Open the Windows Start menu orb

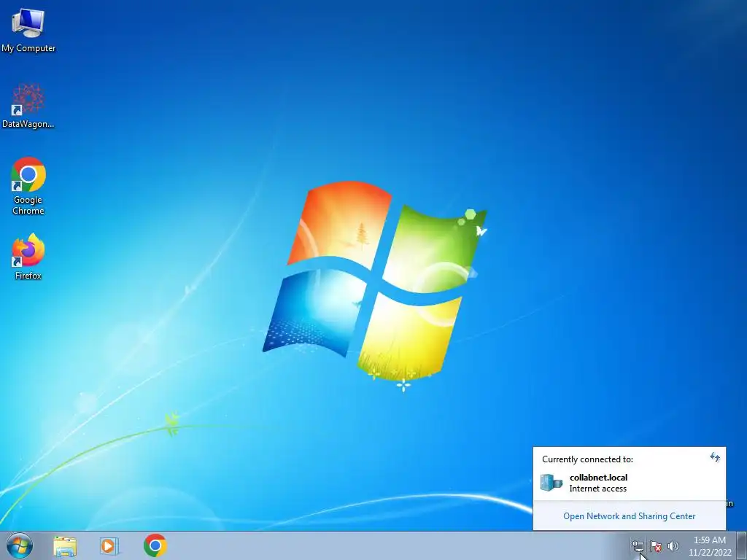tap(20, 545)
